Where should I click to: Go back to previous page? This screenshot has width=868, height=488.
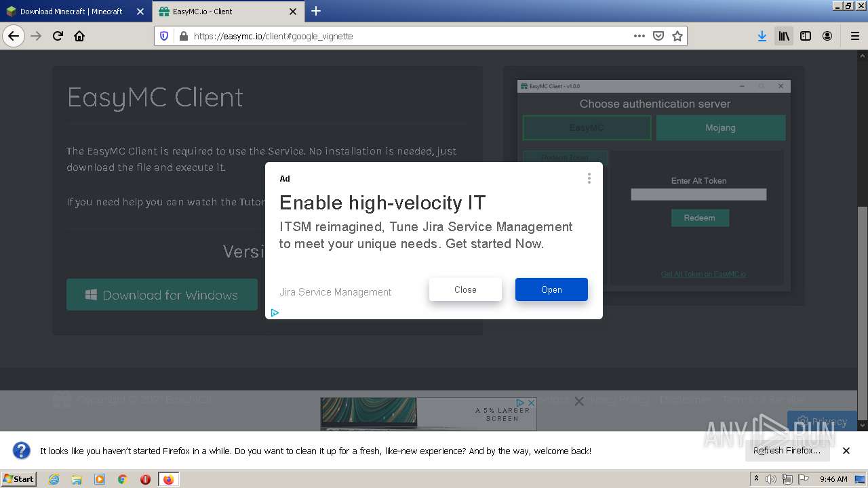tap(14, 36)
